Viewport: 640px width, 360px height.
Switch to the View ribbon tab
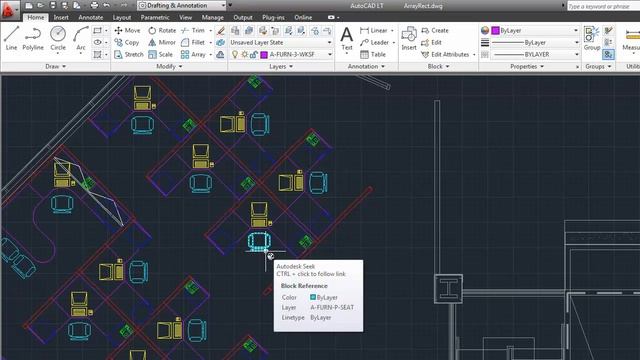(x=185, y=18)
